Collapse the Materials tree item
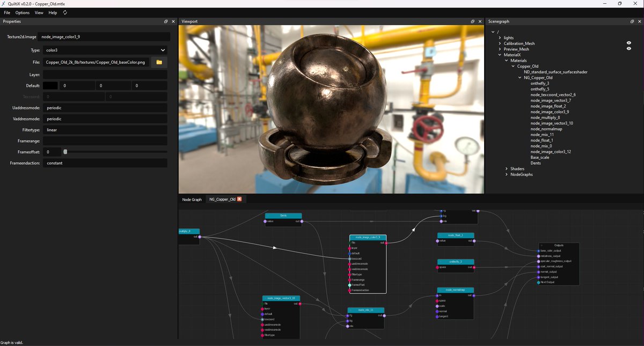The image size is (644, 346). click(506, 61)
